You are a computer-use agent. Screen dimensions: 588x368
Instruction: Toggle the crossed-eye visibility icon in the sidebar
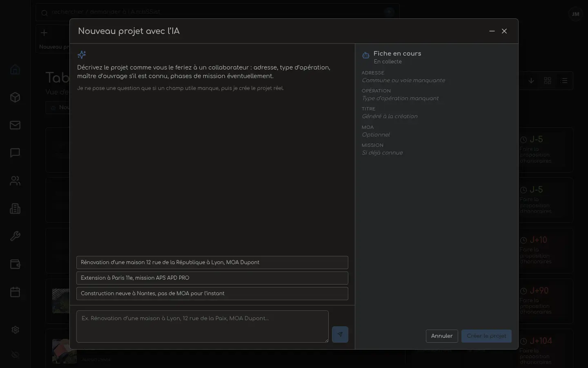[x=15, y=355]
